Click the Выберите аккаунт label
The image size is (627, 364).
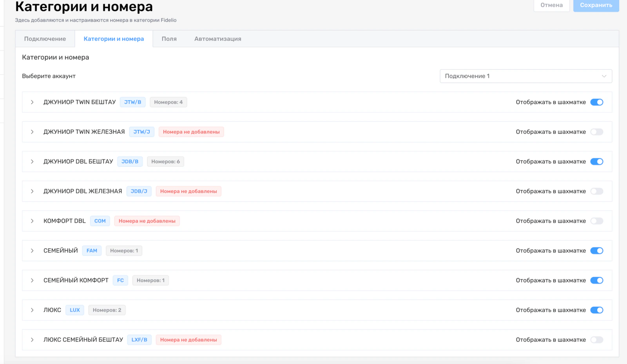49,76
